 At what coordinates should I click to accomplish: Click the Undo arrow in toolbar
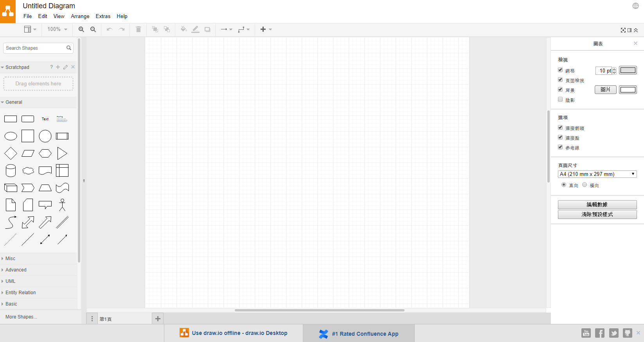point(110,29)
